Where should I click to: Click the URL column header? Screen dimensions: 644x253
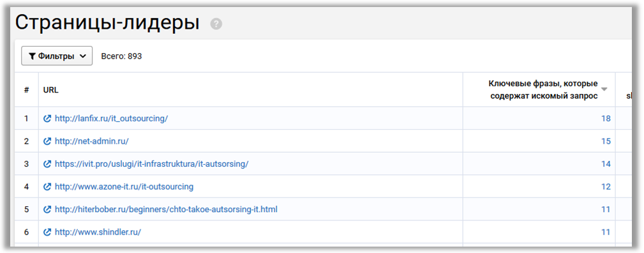click(x=51, y=90)
